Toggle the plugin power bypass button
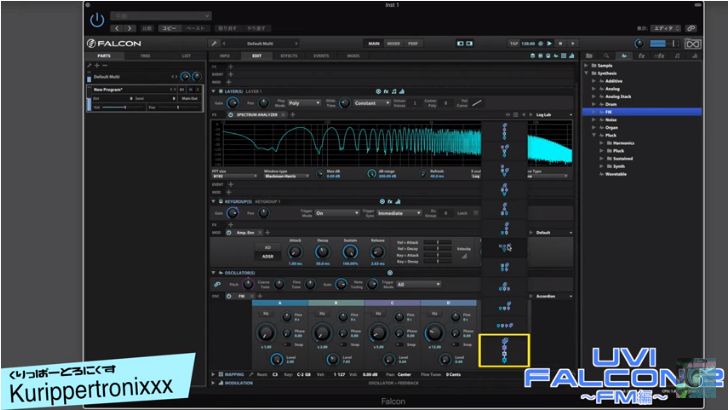This screenshot has height=410, width=728. (x=97, y=20)
